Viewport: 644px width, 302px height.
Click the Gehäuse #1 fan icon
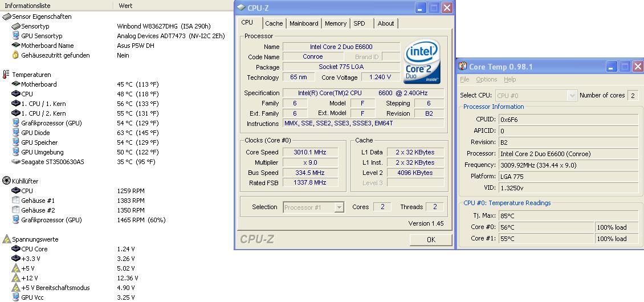pos(16,201)
